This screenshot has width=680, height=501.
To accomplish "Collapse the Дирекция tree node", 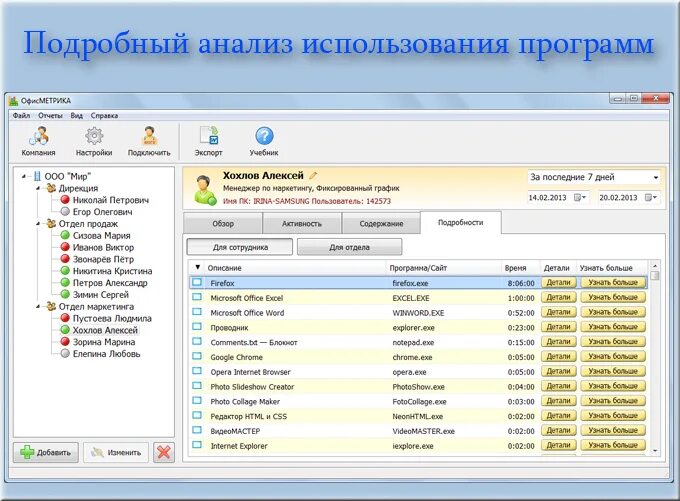I will click(38, 188).
